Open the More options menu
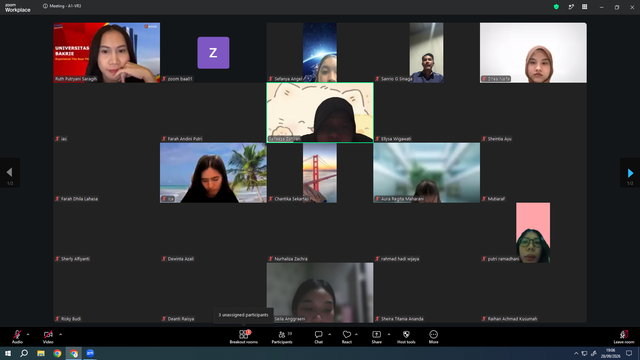 433,336
